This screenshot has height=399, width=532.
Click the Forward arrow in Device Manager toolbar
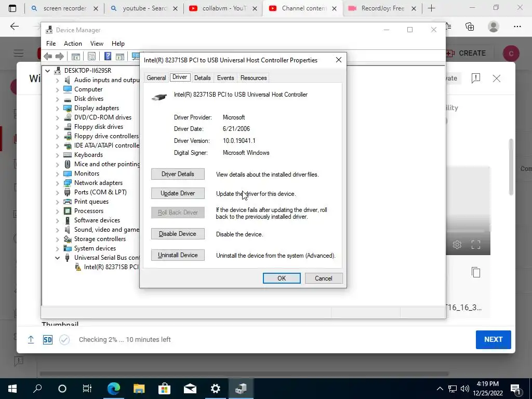point(59,56)
